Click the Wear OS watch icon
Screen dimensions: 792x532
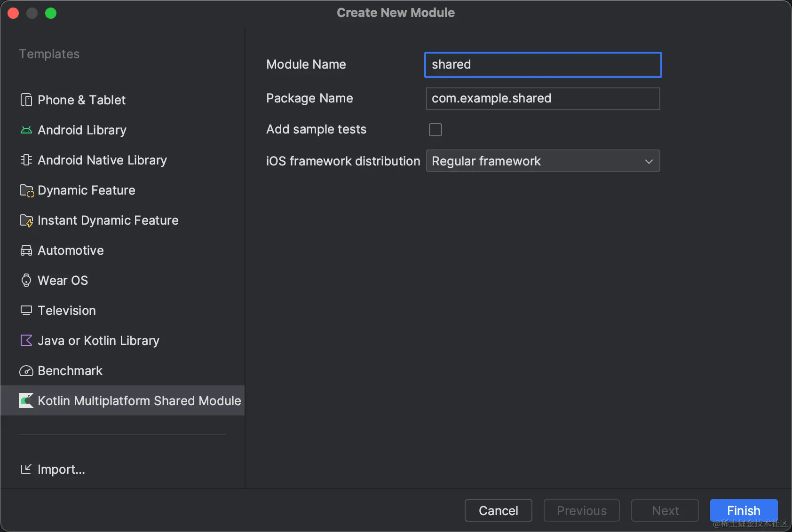[x=26, y=281]
